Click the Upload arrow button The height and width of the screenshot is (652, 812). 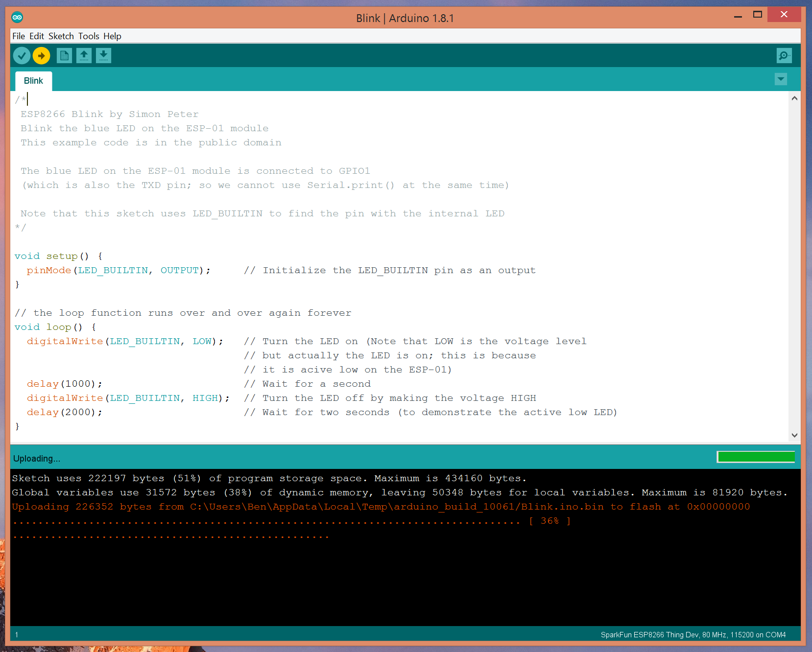[x=42, y=56]
